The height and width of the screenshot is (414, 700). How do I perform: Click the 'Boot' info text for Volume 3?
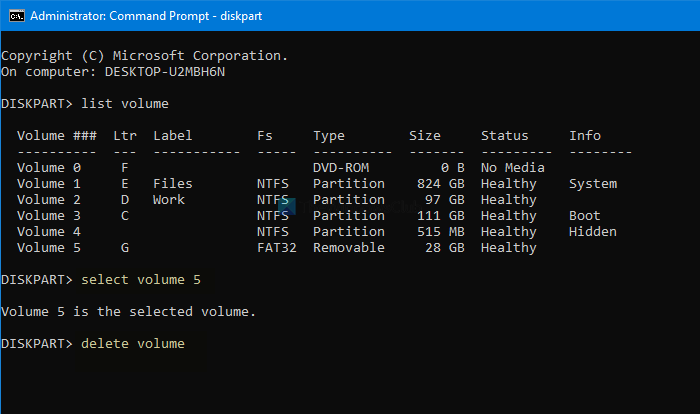coord(585,216)
